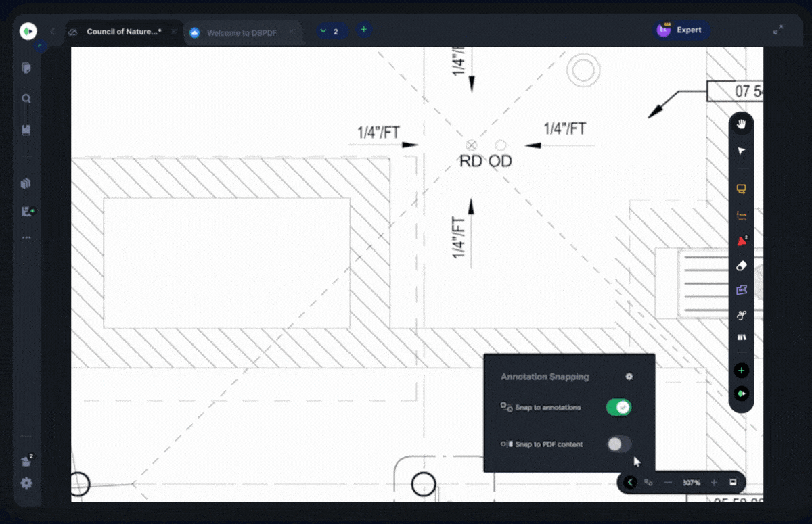
Task: Select the Hand pan tool
Action: (741, 124)
